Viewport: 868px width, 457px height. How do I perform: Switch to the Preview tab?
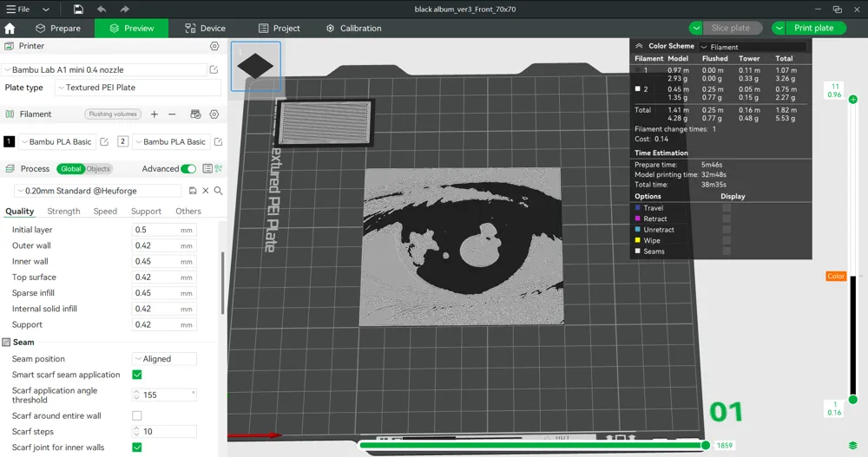(131, 29)
